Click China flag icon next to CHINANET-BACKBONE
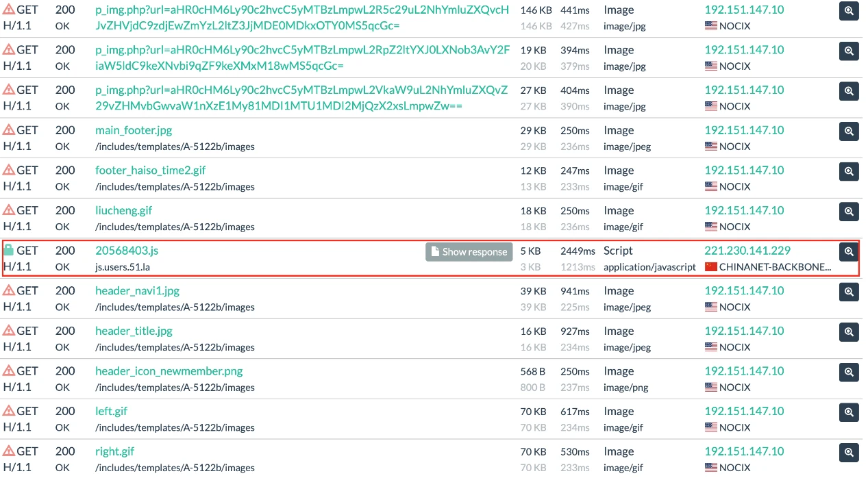The image size is (868, 478). click(710, 267)
